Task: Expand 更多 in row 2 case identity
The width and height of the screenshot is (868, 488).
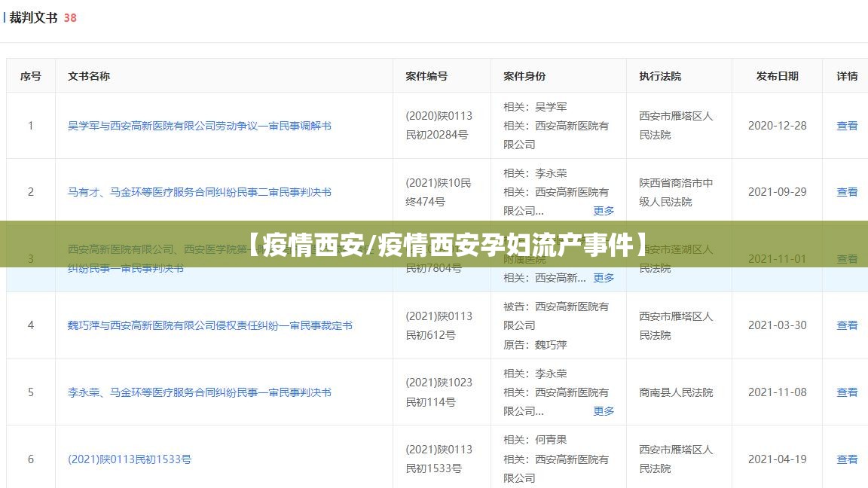Action: [604, 211]
